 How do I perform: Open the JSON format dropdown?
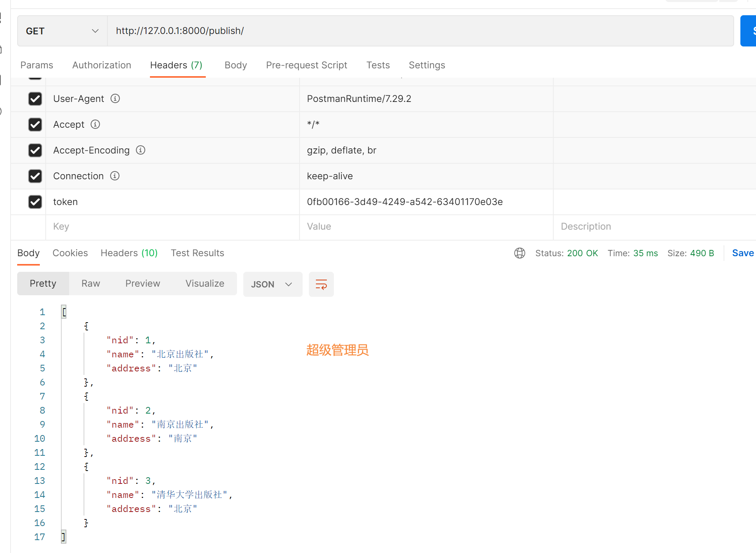(x=273, y=284)
